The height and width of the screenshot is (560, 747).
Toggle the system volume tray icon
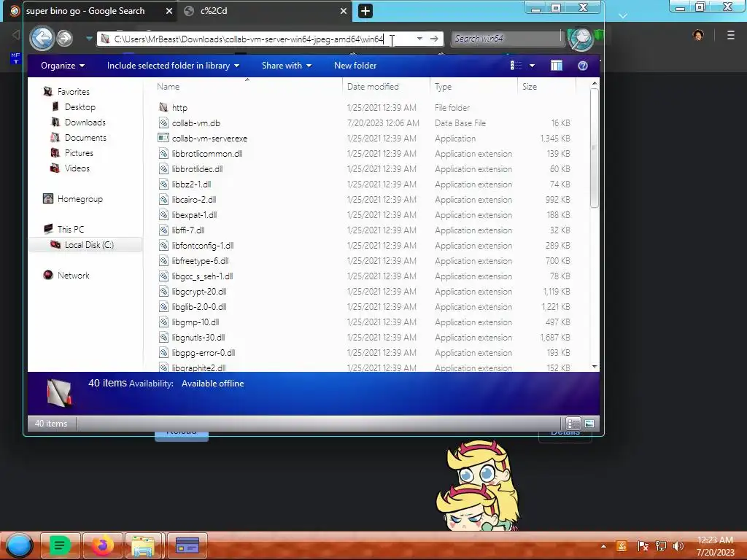click(x=678, y=545)
